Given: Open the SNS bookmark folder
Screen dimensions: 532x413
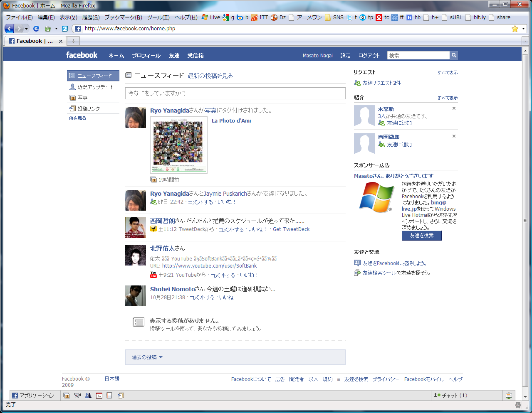Looking at the screenshot, I should pyautogui.click(x=334, y=17).
